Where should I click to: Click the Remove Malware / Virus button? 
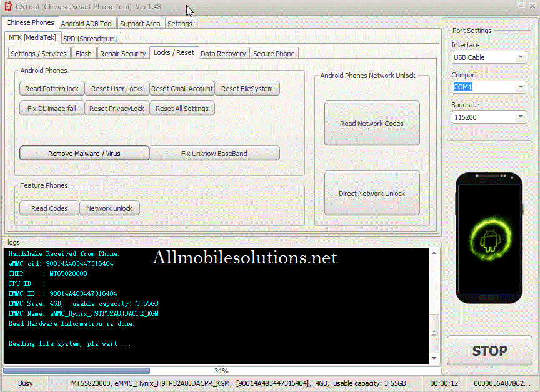point(84,154)
